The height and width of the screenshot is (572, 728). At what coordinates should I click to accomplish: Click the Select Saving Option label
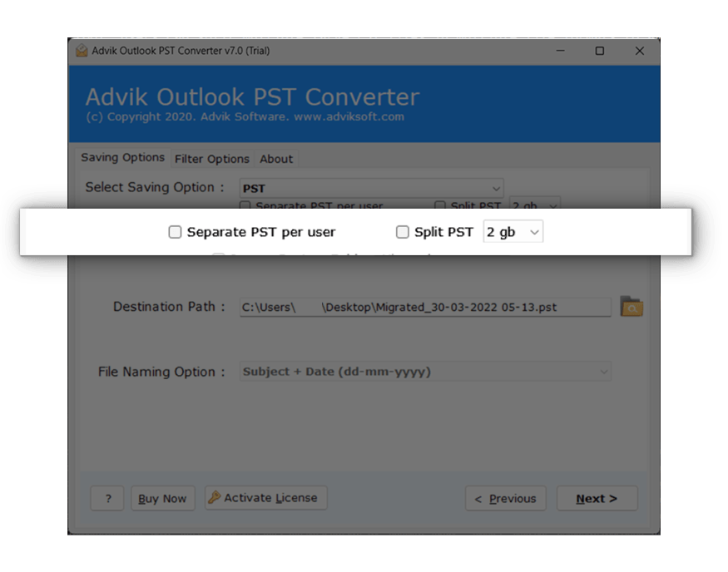[x=155, y=187]
